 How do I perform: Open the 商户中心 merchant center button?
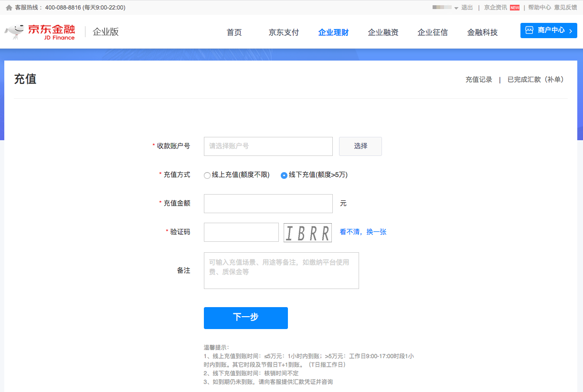[x=549, y=31]
